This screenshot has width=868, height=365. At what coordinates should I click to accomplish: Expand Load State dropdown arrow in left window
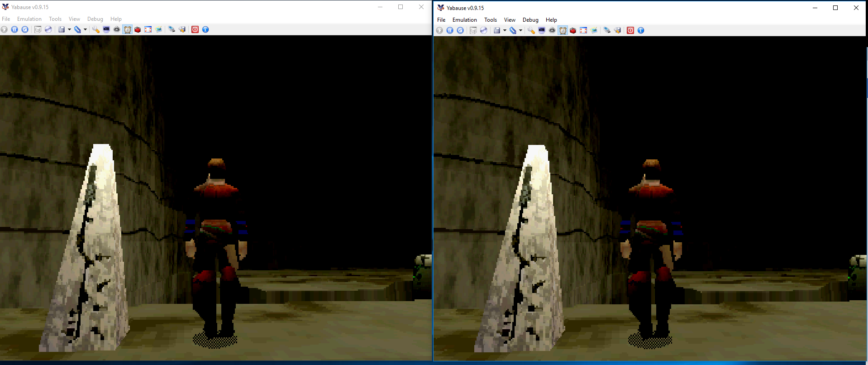tap(85, 29)
